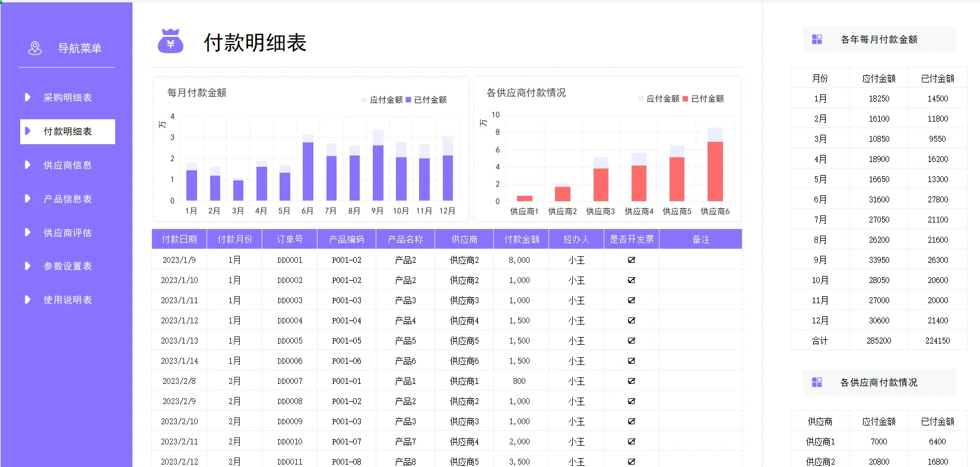Click arrow icon beside 供应商评估
This screenshot has width=980, height=467.
click(27, 233)
